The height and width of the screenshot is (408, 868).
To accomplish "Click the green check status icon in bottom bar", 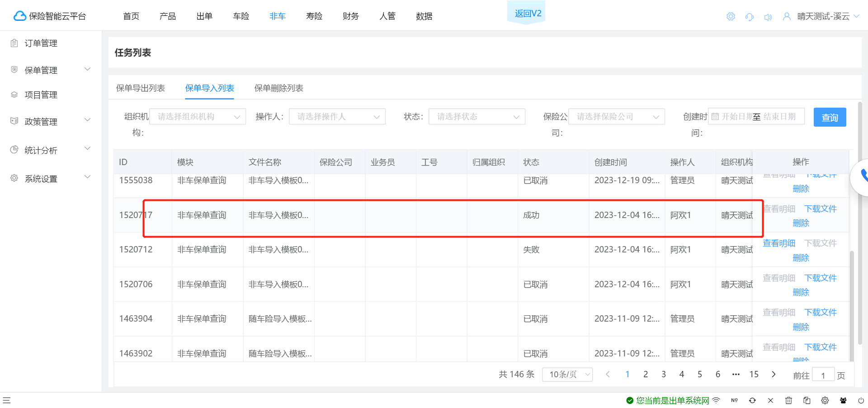I will coord(630,400).
